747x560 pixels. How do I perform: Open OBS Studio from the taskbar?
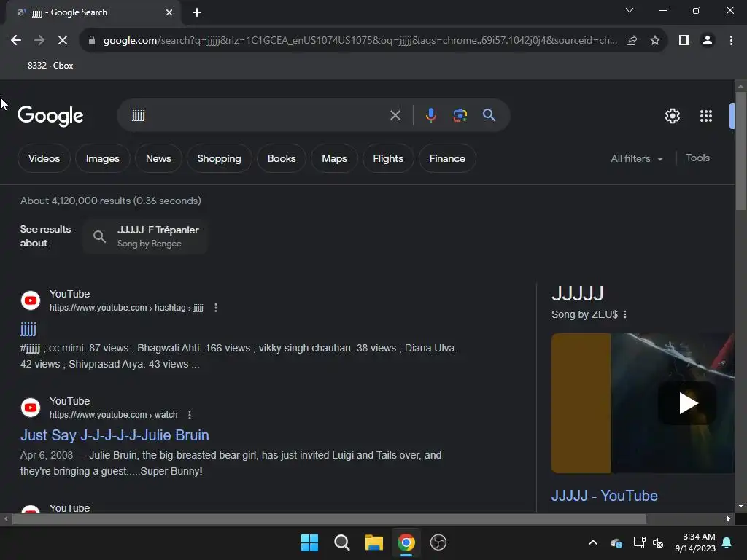tap(438, 542)
